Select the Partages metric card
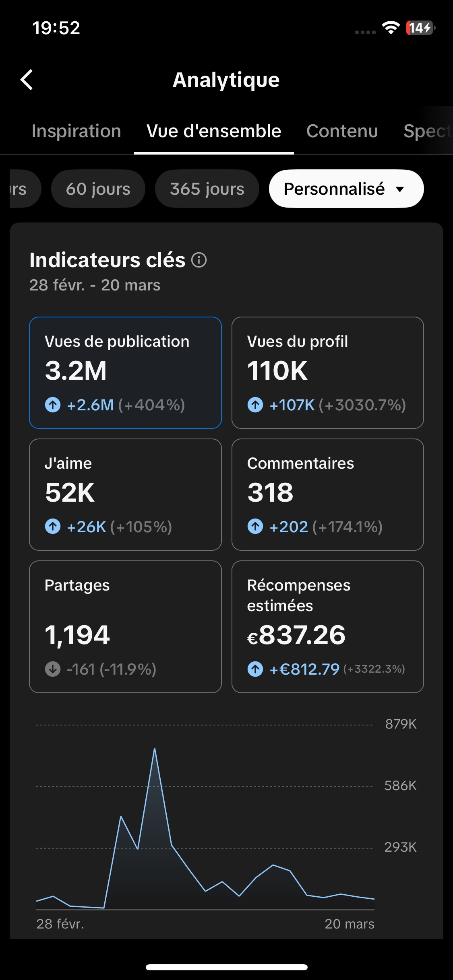 tap(125, 627)
